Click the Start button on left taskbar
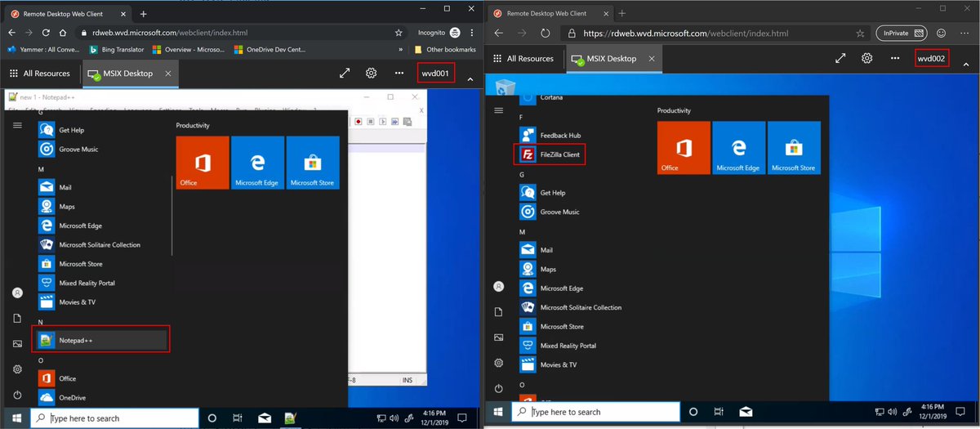Image resolution: width=980 pixels, height=429 pixels. click(x=15, y=418)
